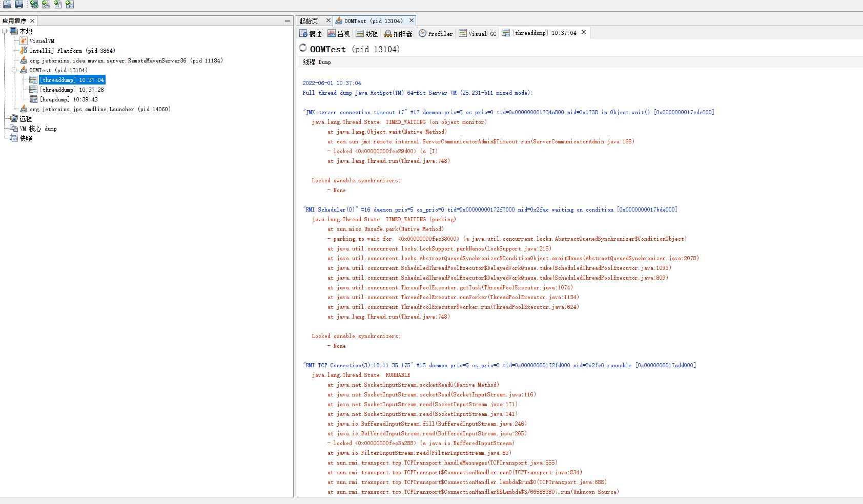Click the Load snapshot toolbar icon
This screenshot has height=504, width=863.
coord(7,5)
